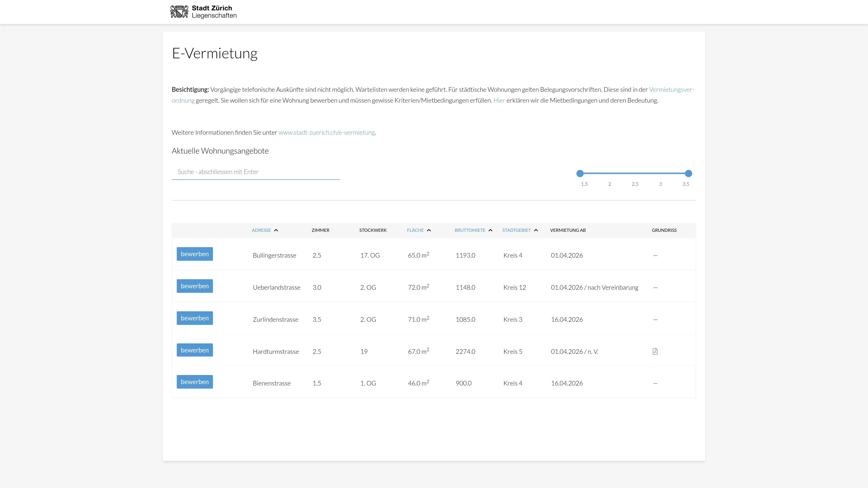The width and height of the screenshot is (868, 488).
Task: Click the right slider handle at 3.5
Action: (688, 174)
